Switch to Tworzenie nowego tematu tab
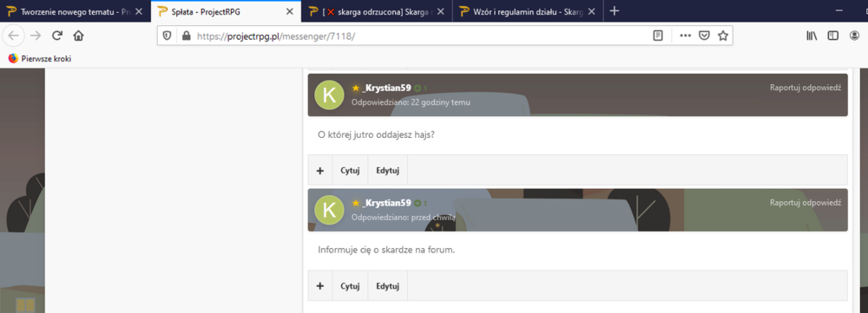This screenshot has width=868, height=313. pos(76,11)
